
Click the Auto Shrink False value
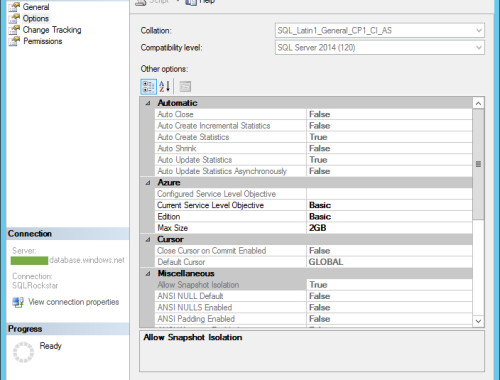(x=319, y=148)
